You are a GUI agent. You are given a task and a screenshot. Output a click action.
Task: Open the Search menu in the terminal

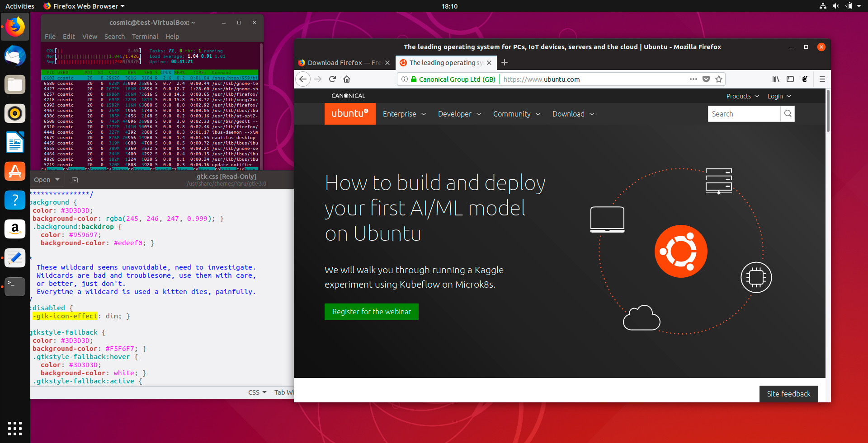(x=114, y=37)
